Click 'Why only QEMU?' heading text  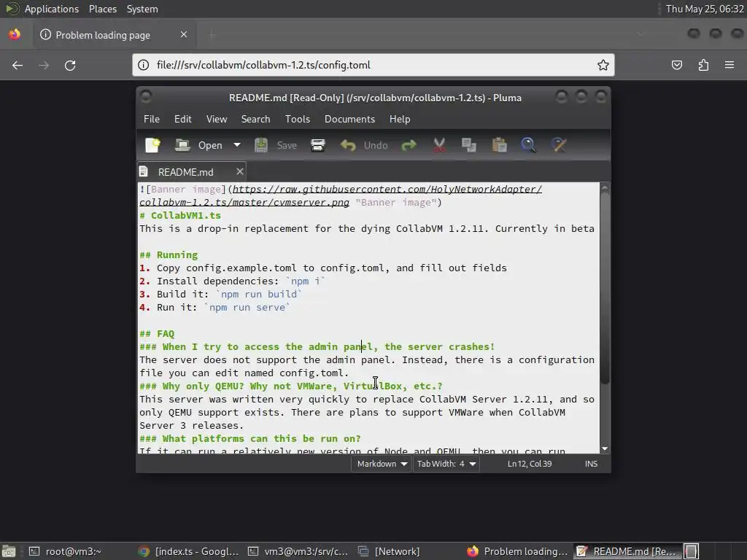[204, 386]
